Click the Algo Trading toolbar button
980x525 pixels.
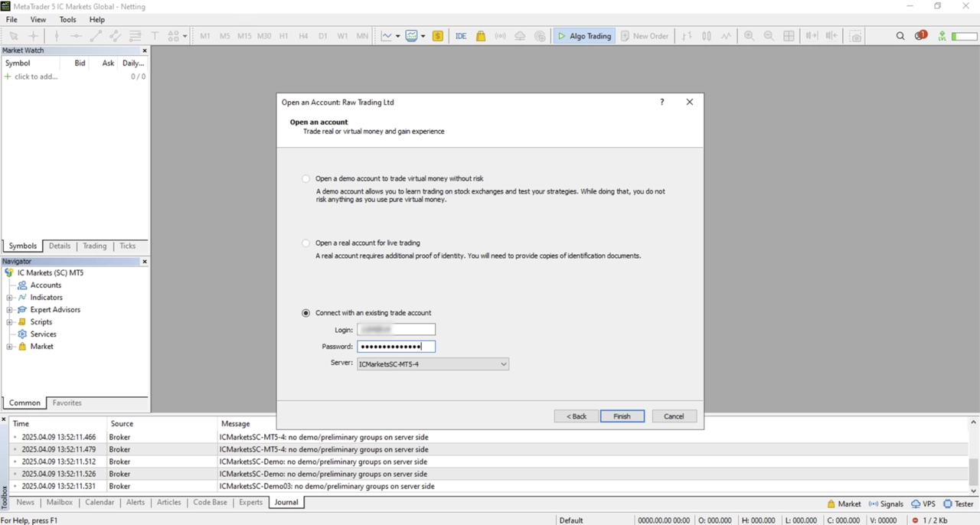tap(584, 36)
